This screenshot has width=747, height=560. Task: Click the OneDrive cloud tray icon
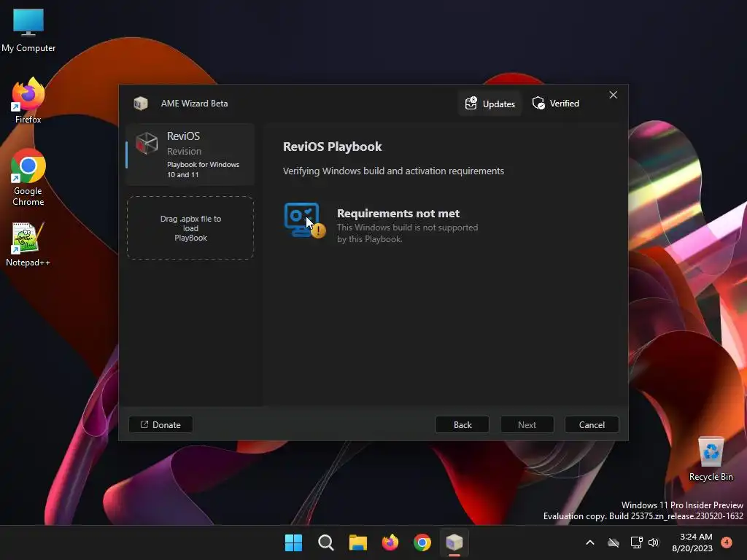click(614, 542)
